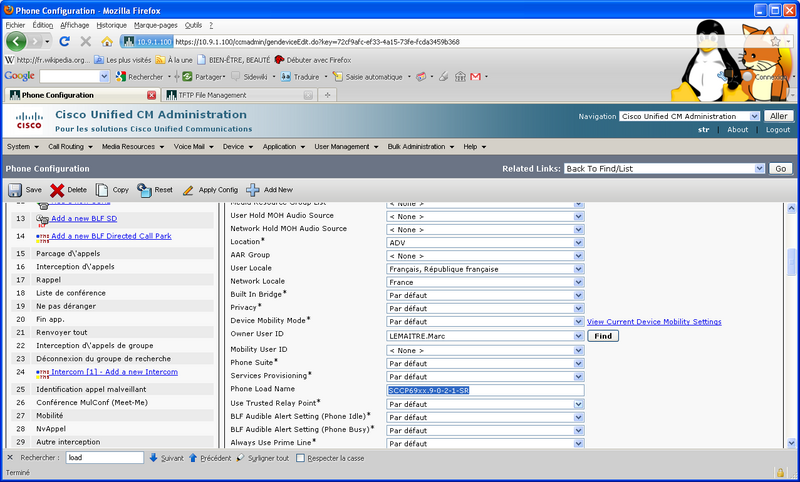
Task: Click the Phone Load Name text field
Action: click(x=485, y=389)
